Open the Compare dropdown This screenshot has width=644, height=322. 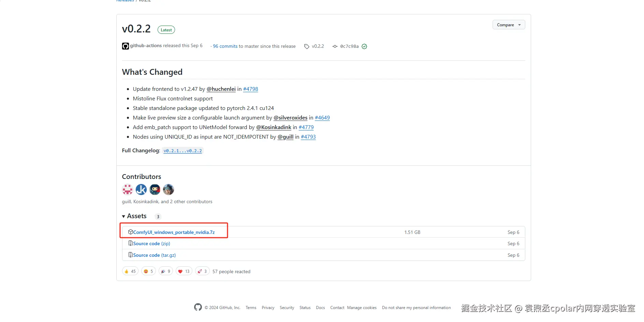pos(509,25)
